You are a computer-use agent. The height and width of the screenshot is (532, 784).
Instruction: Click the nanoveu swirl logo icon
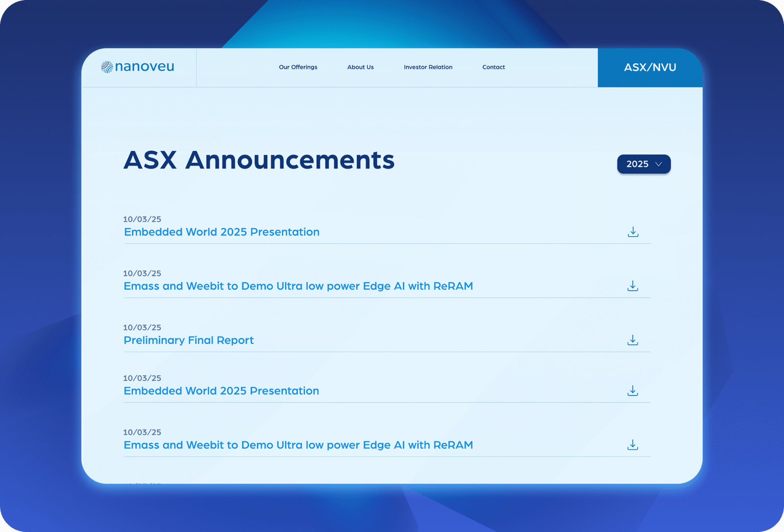(x=107, y=67)
